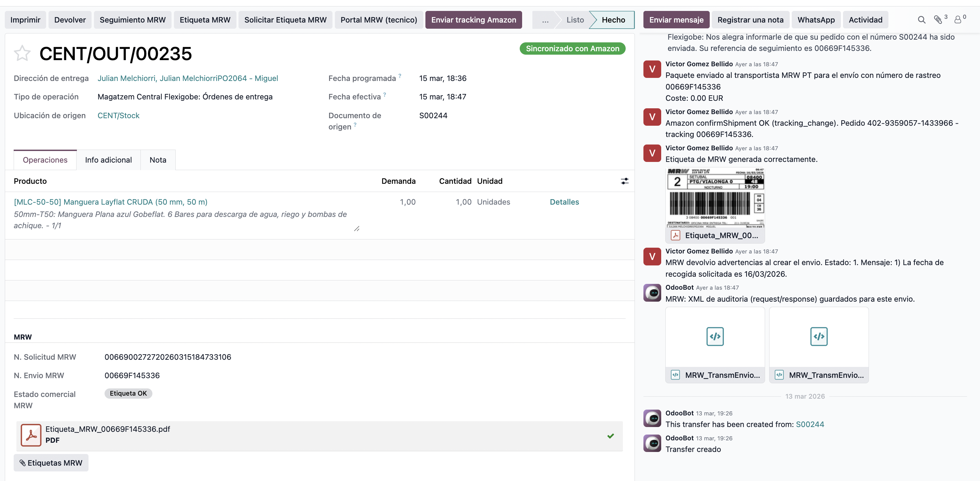Image resolution: width=980 pixels, height=481 pixels.
Task: Open the MRW shipping label preview in the chatter
Action: point(715,200)
